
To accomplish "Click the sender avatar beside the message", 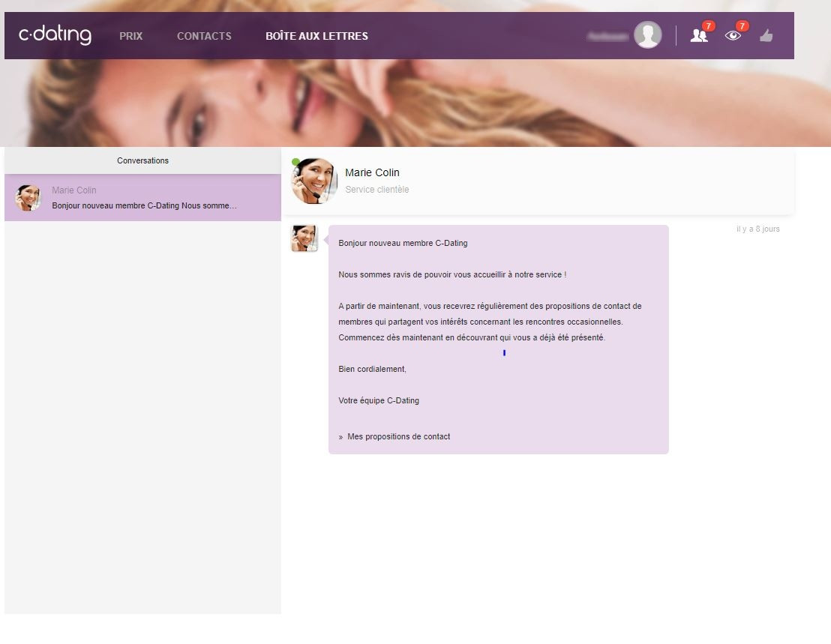I will coord(304,238).
